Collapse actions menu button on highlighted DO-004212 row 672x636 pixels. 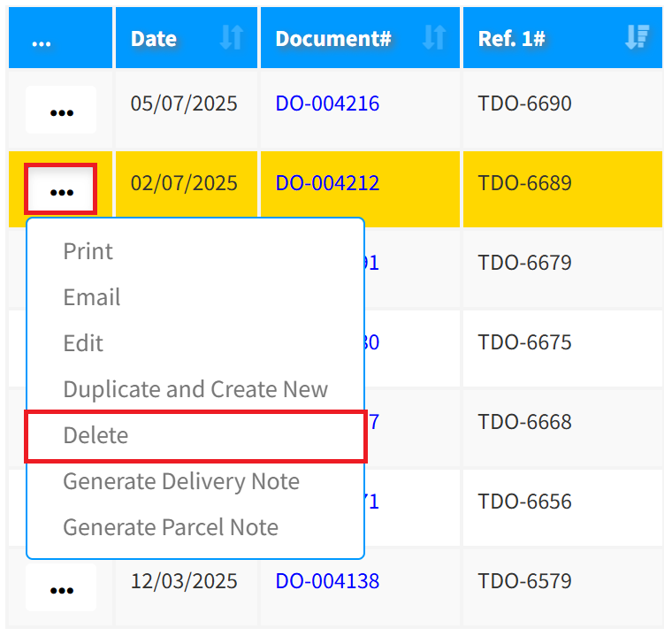61,189
